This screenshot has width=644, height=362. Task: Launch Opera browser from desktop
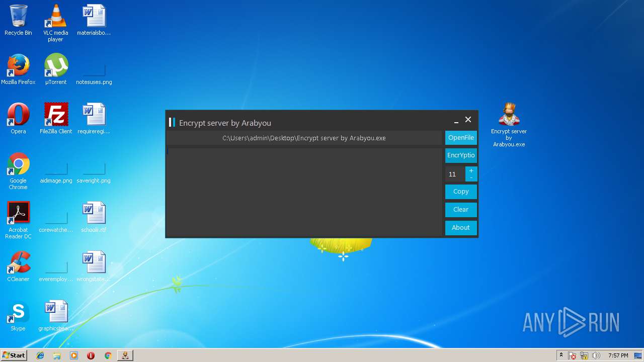click(x=18, y=119)
